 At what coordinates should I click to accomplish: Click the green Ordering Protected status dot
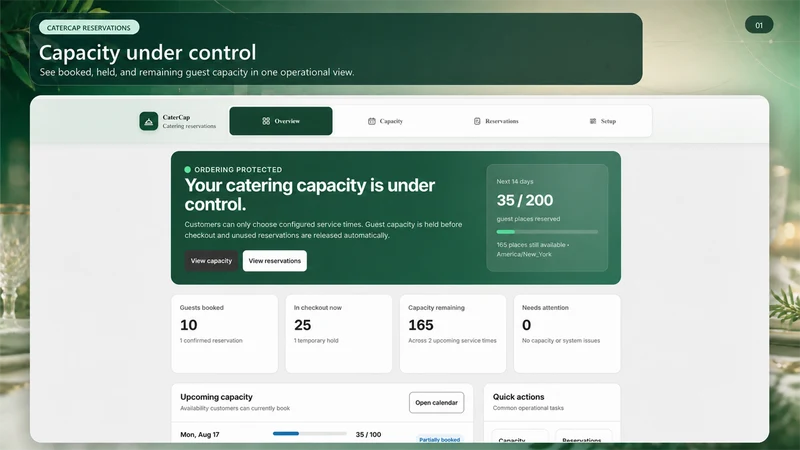click(x=187, y=169)
